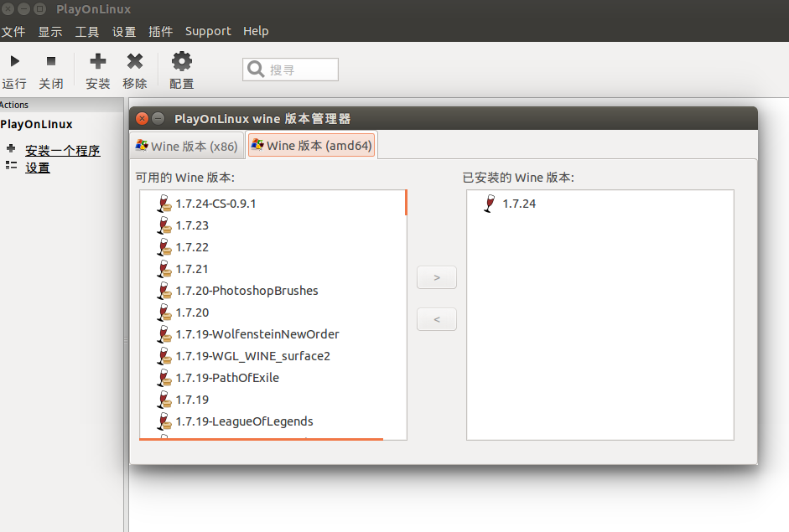Select available version 1.7.21
The width and height of the screenshot is (789, 532).
[192, 269]
